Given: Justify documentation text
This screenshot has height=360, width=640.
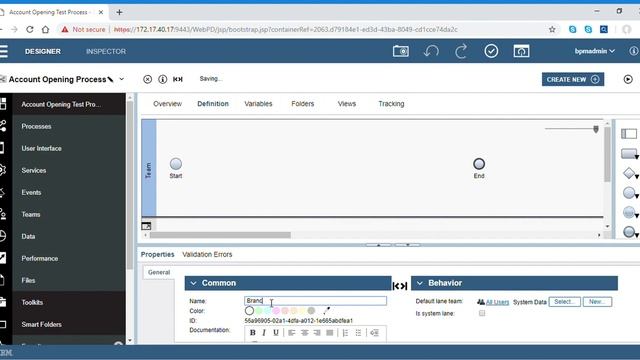Looking at the screenshot, I should 330,333.
